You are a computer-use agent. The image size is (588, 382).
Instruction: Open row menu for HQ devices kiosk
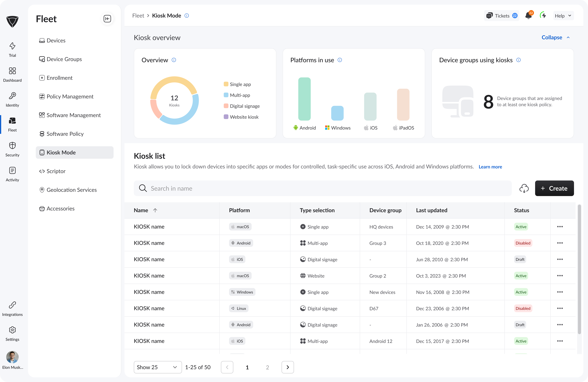[x=560, y=227]
